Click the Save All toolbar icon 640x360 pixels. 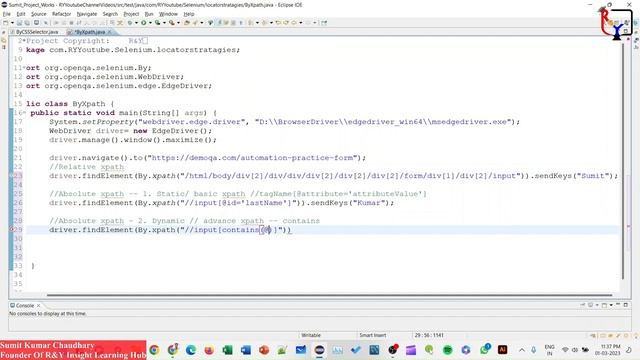point(27,23)
